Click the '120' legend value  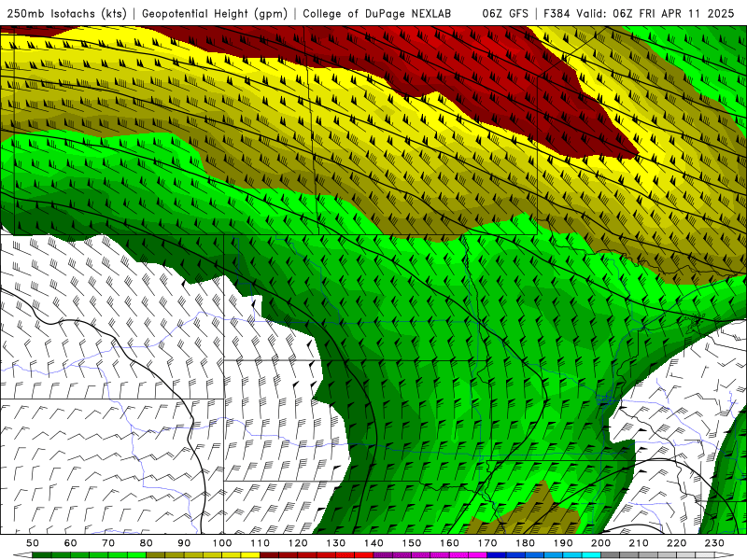pos(298,543)
